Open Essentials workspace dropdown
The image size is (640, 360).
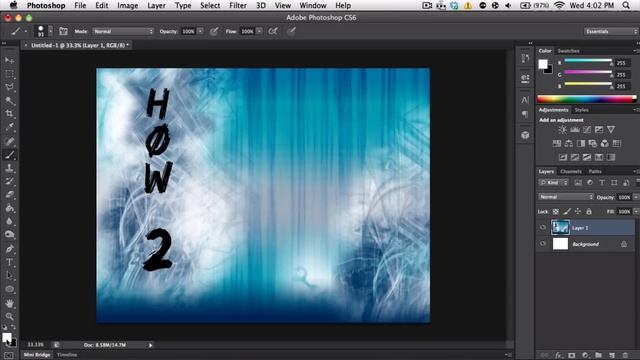pyautogui.click(x=611, y=31)
